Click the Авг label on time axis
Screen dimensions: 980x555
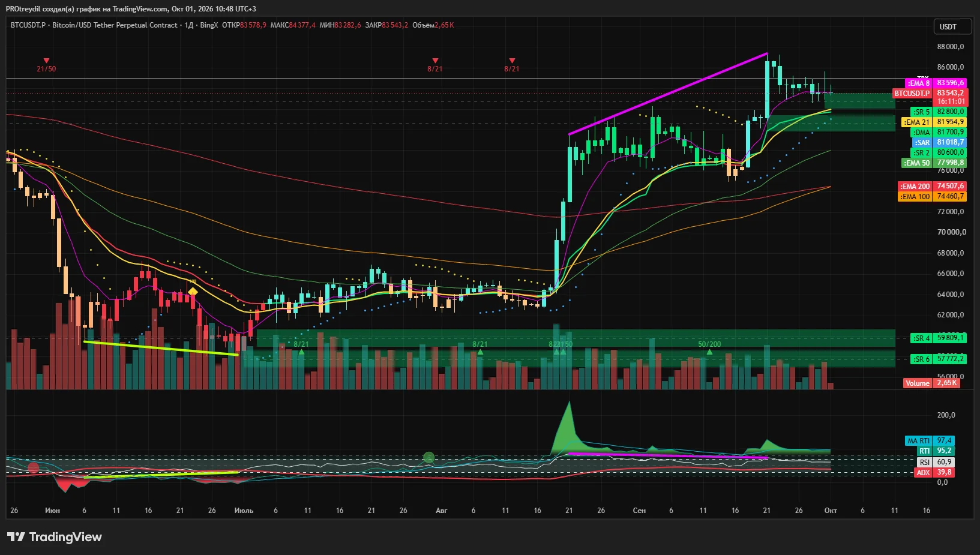(441, 511)
